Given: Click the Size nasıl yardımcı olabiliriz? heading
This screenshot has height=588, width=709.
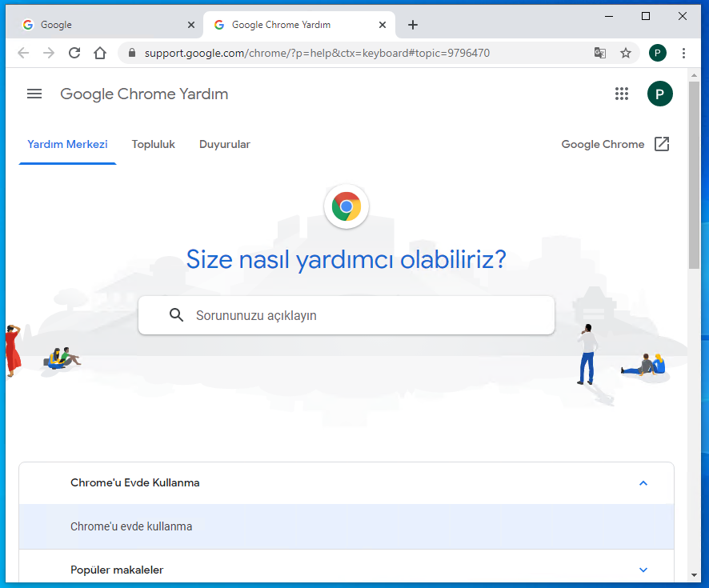Looking at the screenshot, I should pos(346,259).
